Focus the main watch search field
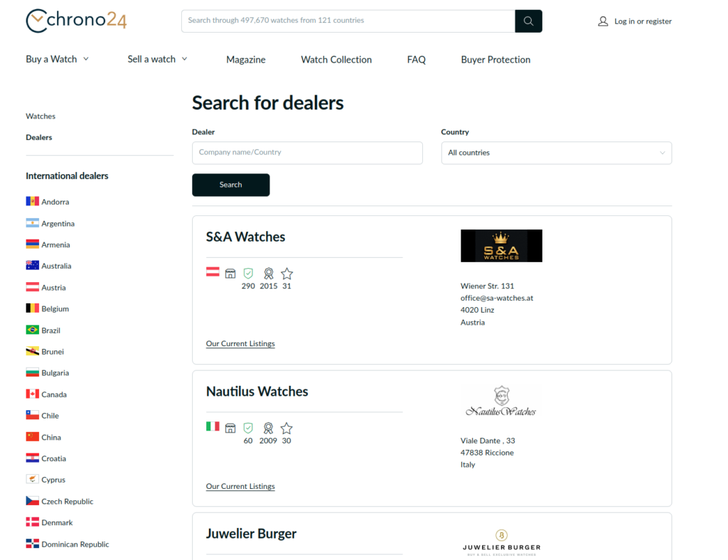728x560 pixels. click(348, 21)
